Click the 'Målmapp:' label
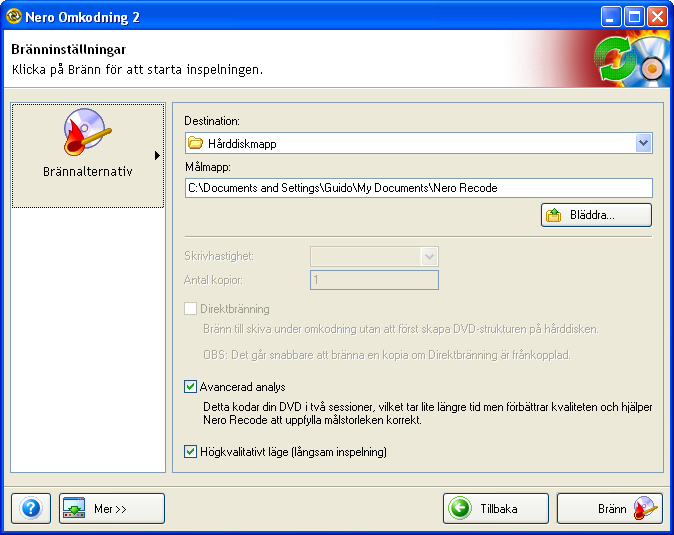The height and width of the screenshot is (535, 674). [208, 167]
